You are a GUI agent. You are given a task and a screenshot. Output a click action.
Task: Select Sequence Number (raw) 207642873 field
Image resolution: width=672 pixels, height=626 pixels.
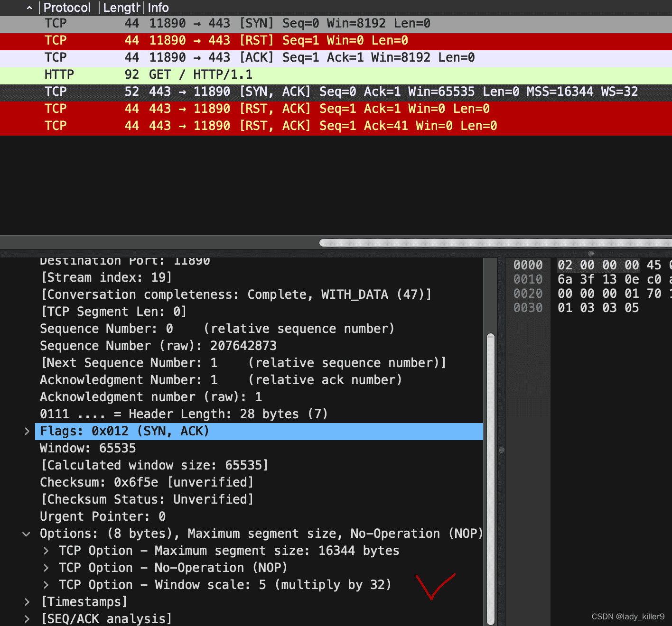(158, 346)
